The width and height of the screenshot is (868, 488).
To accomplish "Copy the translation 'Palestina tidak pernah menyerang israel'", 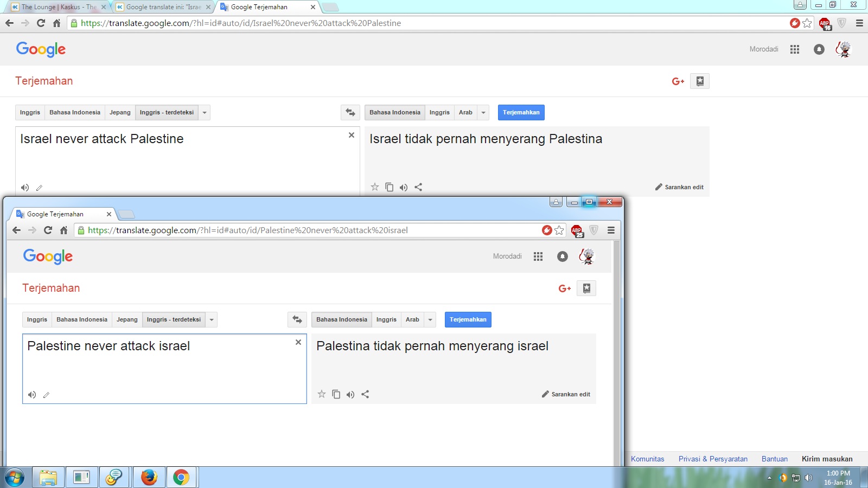I will 335,394.
